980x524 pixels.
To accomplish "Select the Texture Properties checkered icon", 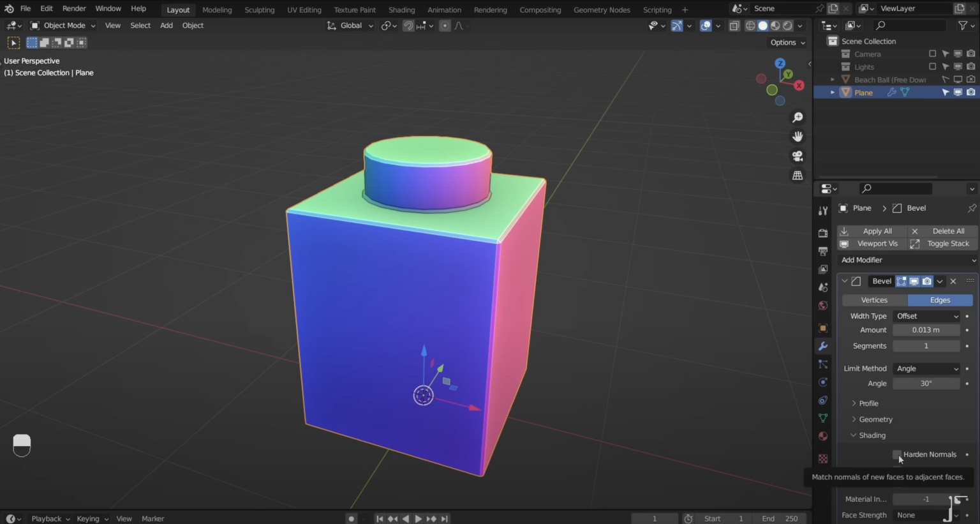I will click(x=822, y=458).
